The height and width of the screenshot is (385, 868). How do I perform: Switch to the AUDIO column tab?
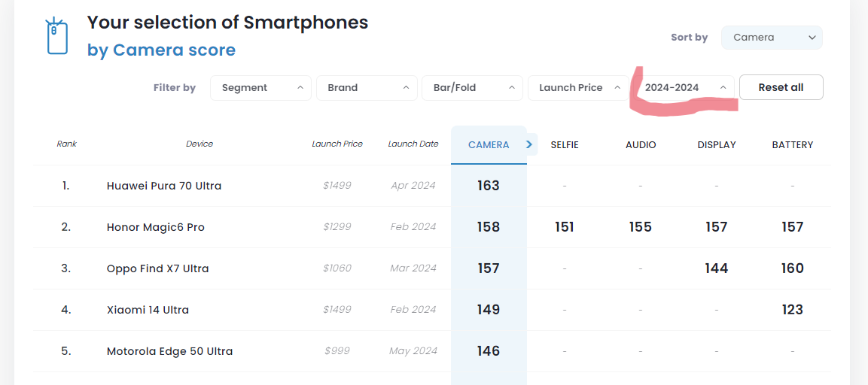point(641,145)
